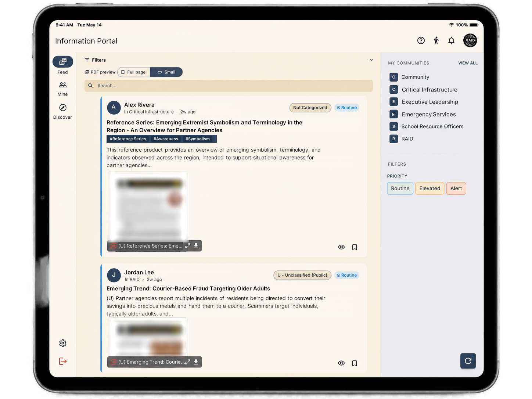Expand the Reference Series PDF attachment
The width and height of the screenshot is (532, 399).
point(188,246)
